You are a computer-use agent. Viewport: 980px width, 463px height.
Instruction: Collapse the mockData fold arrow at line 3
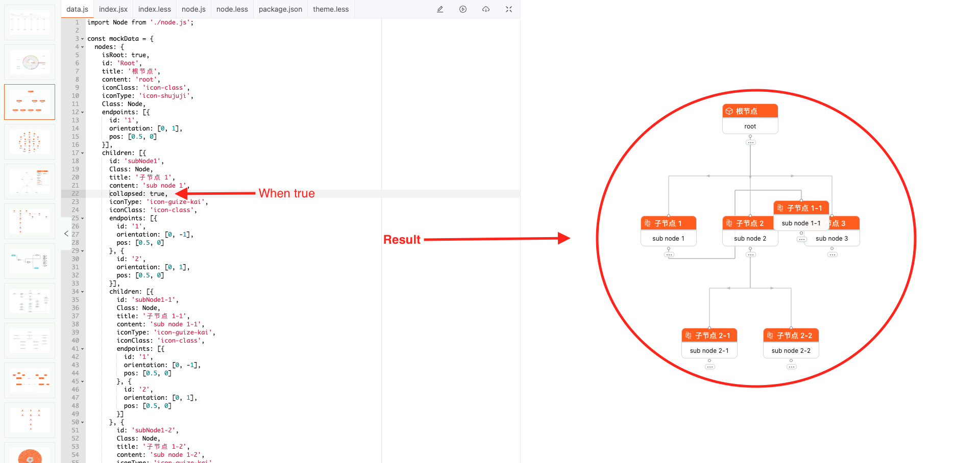coord(83,38)
